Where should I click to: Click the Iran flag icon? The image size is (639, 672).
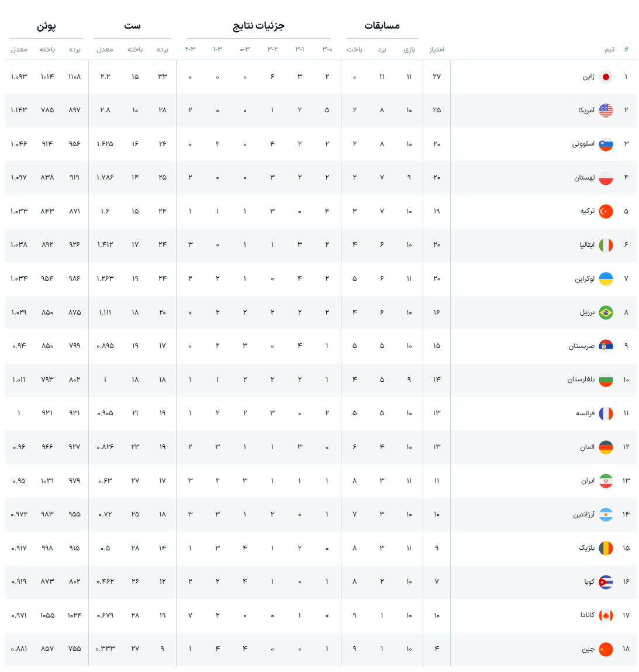[606, 481]
